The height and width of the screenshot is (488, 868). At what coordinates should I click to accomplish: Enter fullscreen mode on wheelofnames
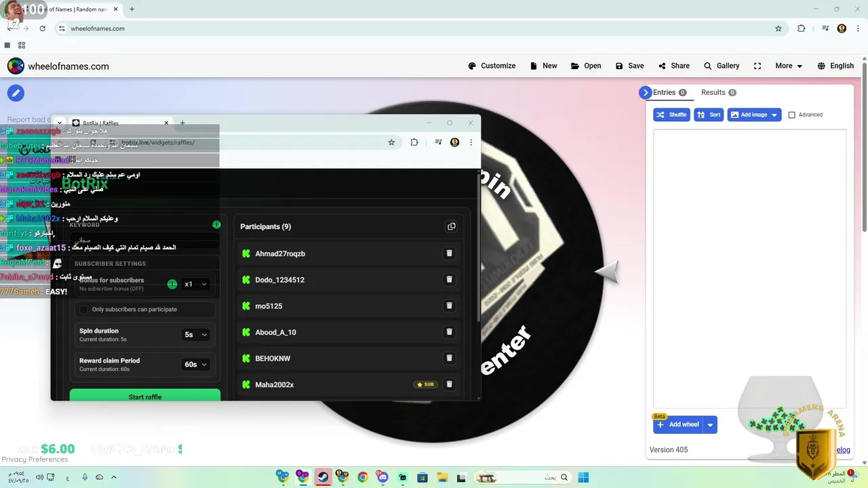pyautogui.click(x=757, y=66)
